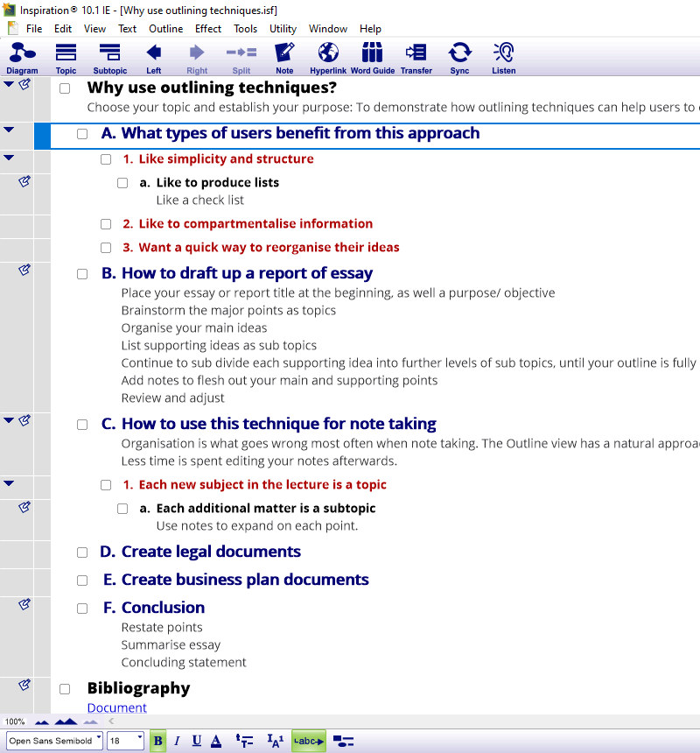Toggle underline formatting
Image resolution: width=700 pixels, height=753 pixels.
click(197, 741)
